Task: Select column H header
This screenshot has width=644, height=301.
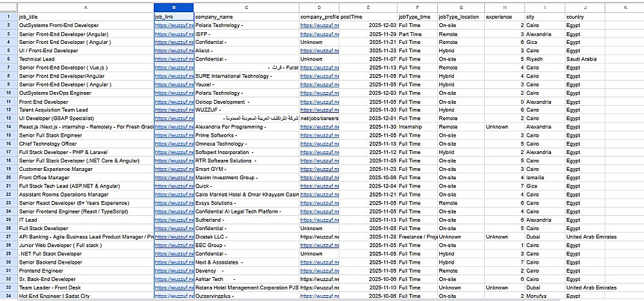Action: coord(504,8)
